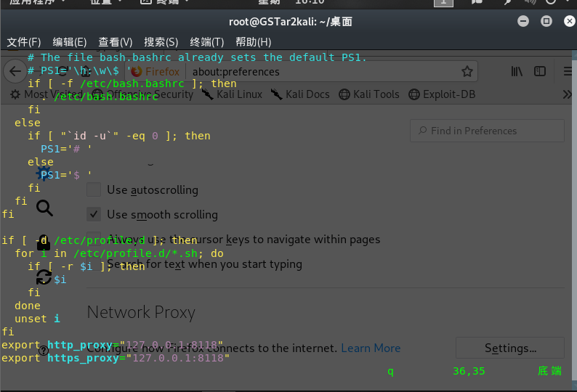Open the Firefox hamburger menu

[567, 71]
